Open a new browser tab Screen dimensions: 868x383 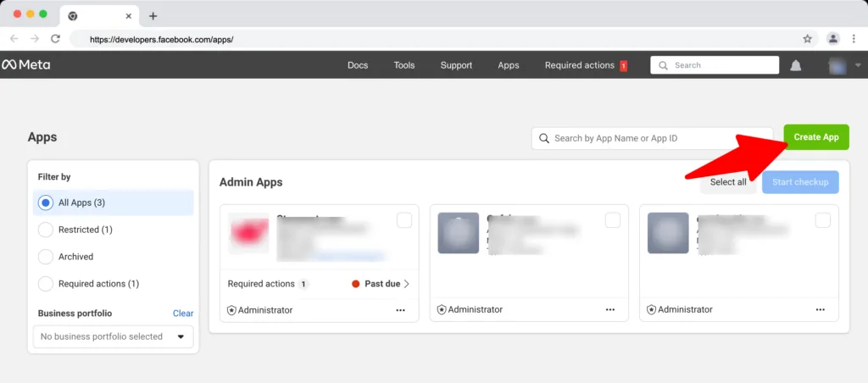click(x=153, y=16)
